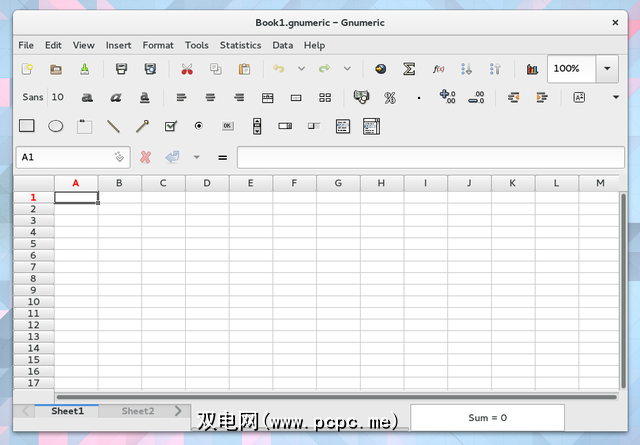Viewport: 640px width, 445px height.
Task: Select the line drawing tool
Action: [x=114, y=126]
